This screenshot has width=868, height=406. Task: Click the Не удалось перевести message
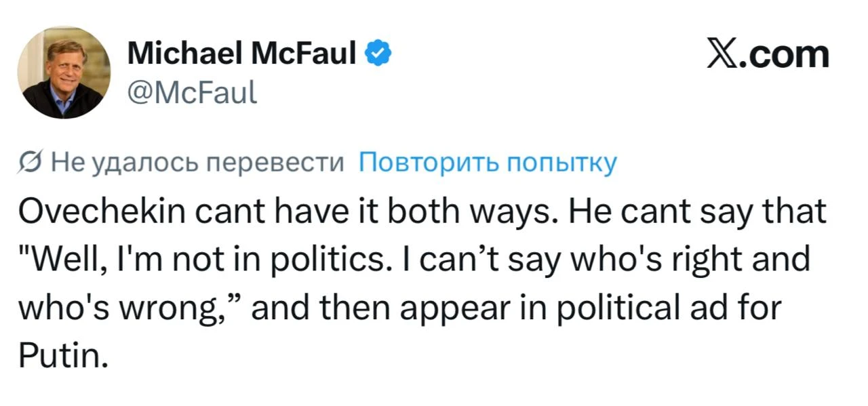pyautogui.click(x=198, y=163)
